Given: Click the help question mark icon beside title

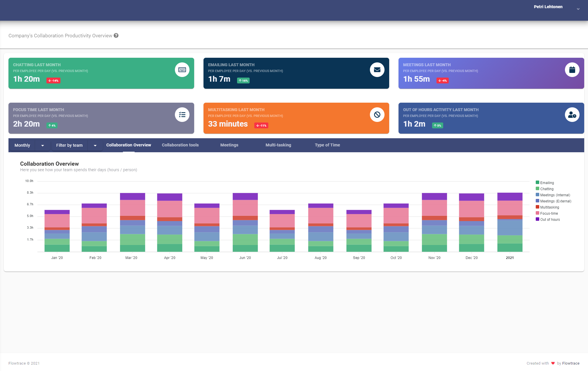Looking at the screenshot, I should coord(116,36).
